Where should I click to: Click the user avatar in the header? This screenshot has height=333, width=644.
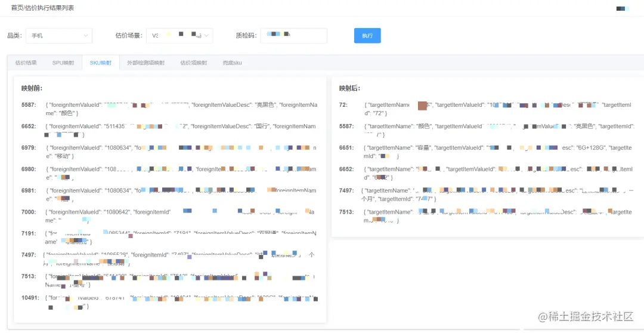tap(623, 8)
